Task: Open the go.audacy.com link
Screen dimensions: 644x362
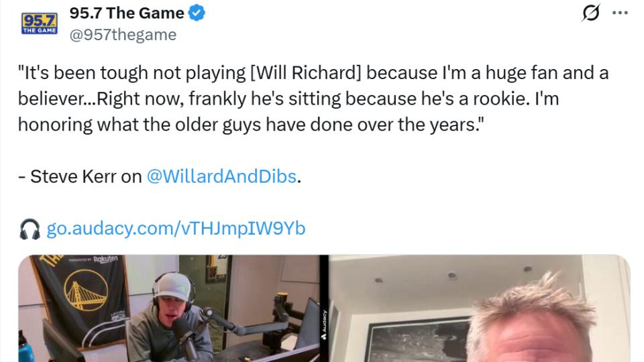Action: tap(176, 229)
